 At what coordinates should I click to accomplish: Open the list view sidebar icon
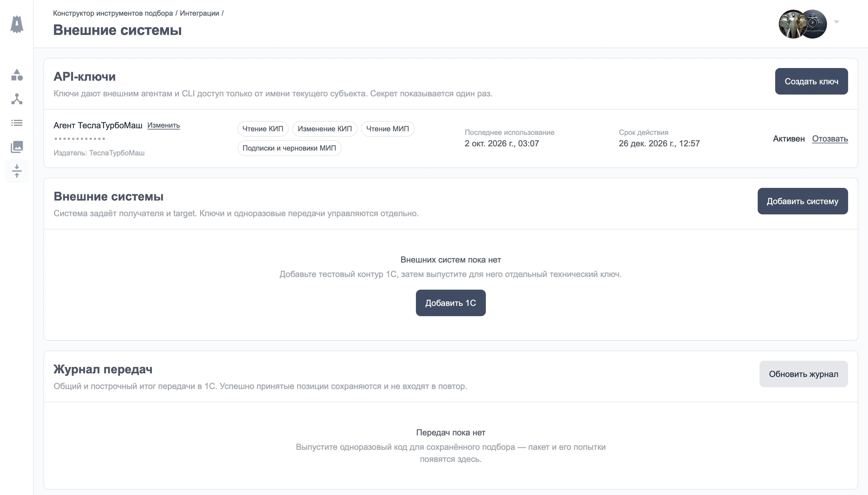[x=17, y=123]
